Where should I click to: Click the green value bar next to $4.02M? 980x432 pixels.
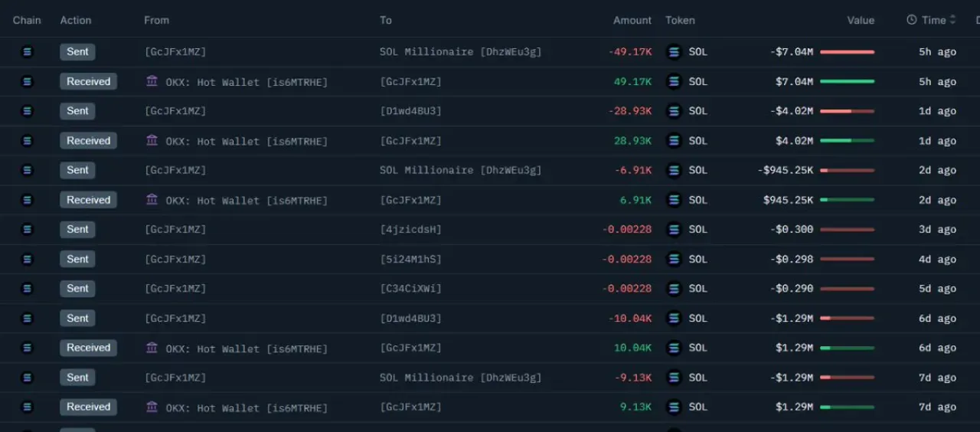847,141
